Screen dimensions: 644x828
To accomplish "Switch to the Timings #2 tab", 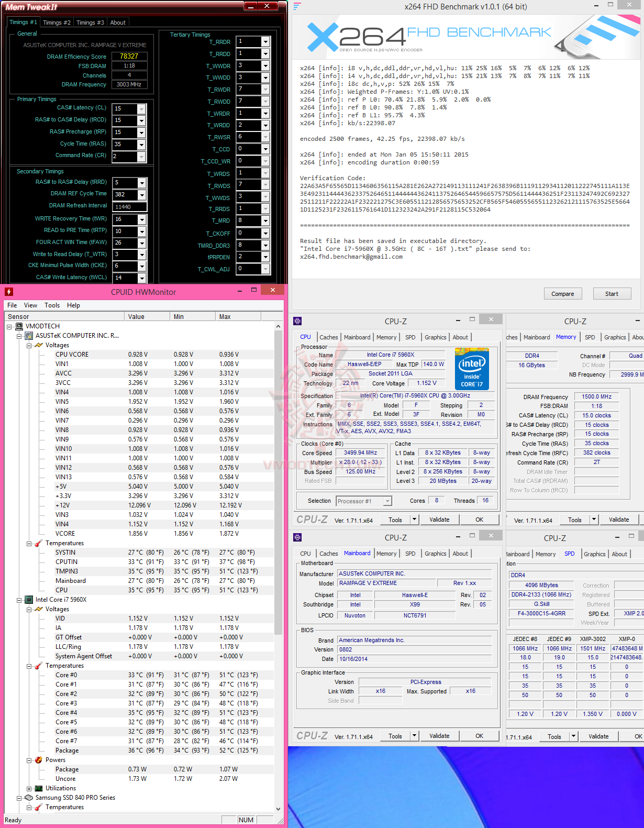I will (57, 23).
